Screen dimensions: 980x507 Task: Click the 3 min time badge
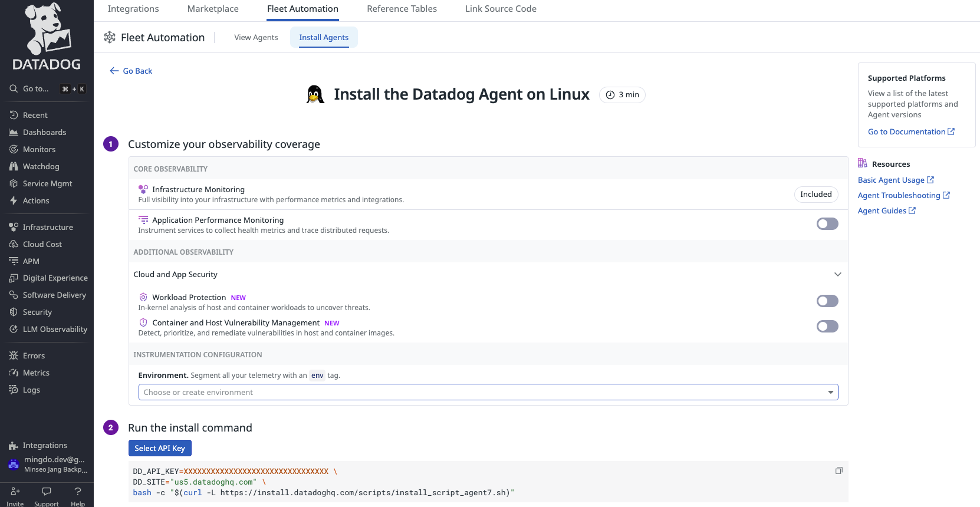coord(622,94)
